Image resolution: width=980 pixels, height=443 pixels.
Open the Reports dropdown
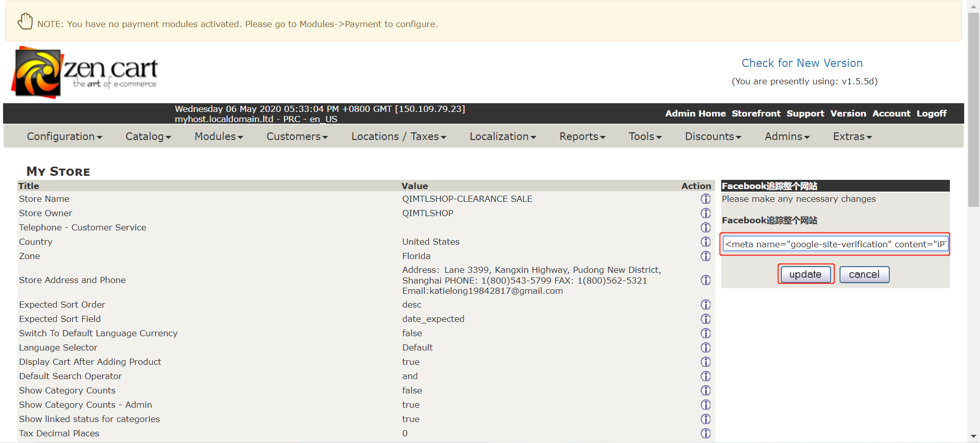pyautogui.click(x=582, y=136)
